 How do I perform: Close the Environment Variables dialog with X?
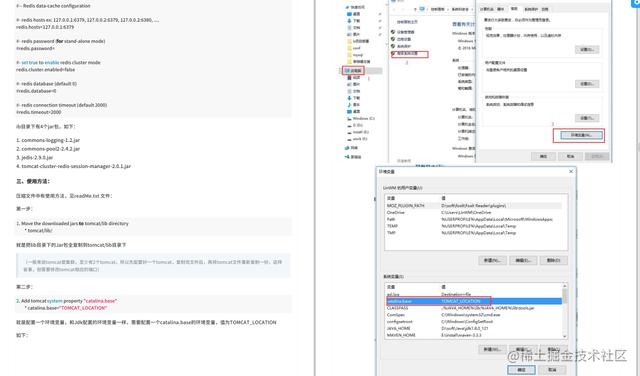571,171
